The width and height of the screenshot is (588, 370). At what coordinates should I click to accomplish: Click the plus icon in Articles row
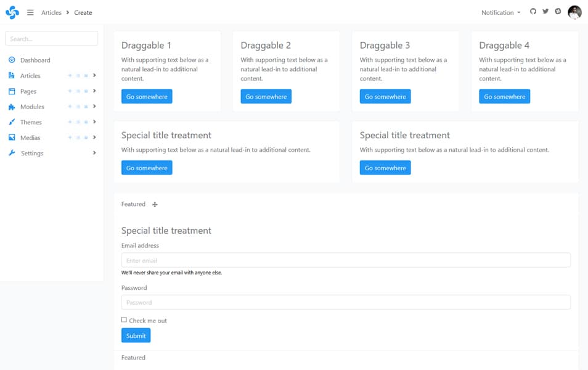tap(70, 76)
